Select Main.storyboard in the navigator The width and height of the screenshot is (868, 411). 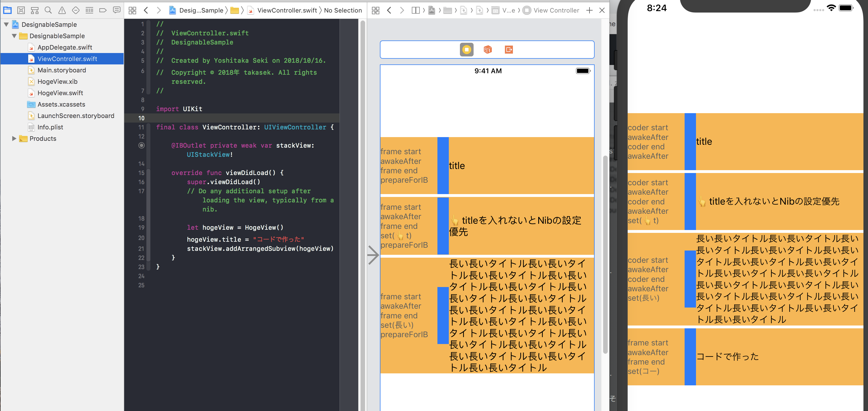coord(62,70)
